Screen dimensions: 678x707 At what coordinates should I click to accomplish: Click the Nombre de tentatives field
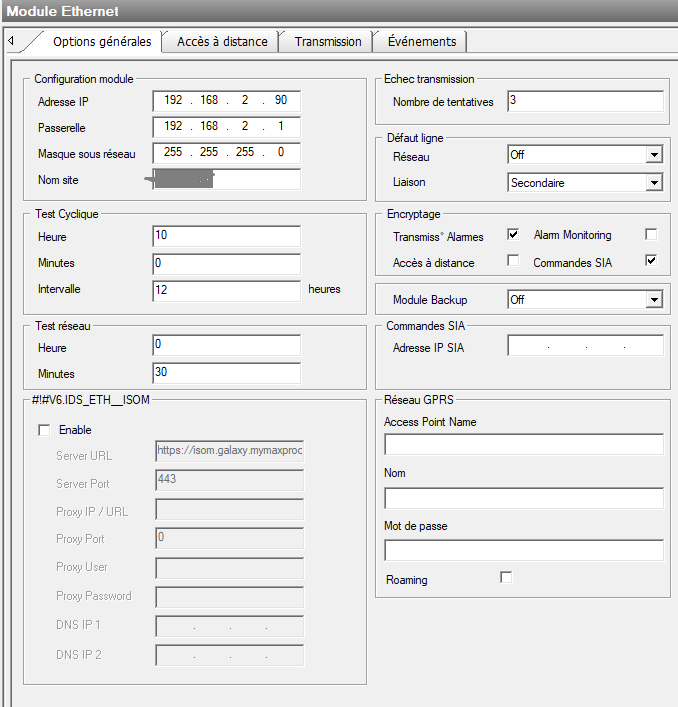coord(585,101)
